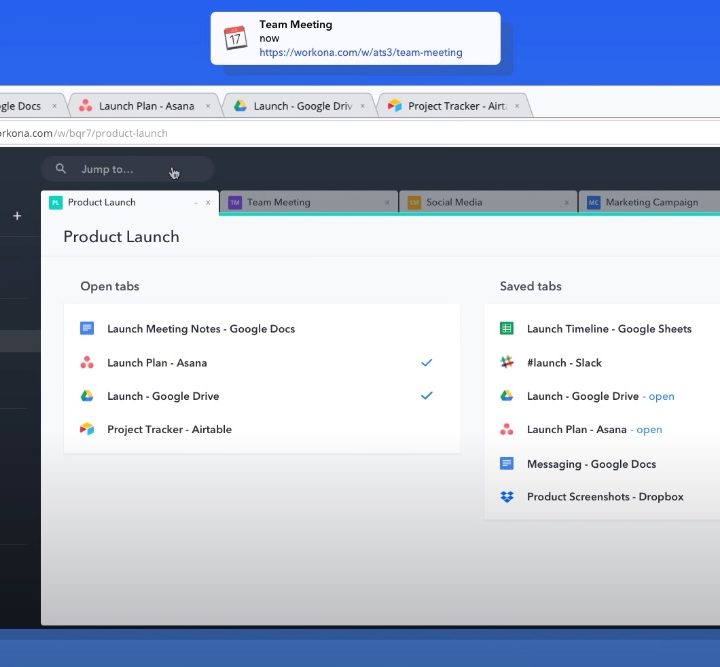Open the Marketing Campaign workspace tab

coord(650,202)
